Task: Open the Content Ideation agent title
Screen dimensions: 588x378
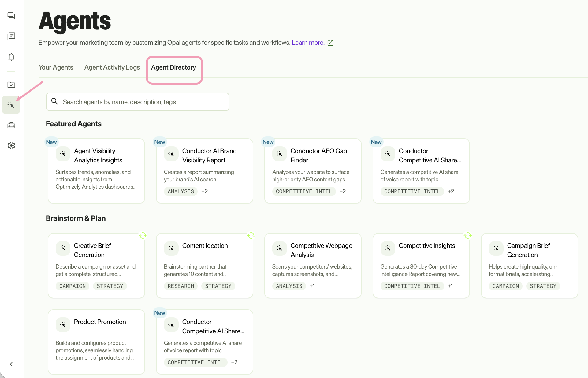Action: tap(205, 246)
